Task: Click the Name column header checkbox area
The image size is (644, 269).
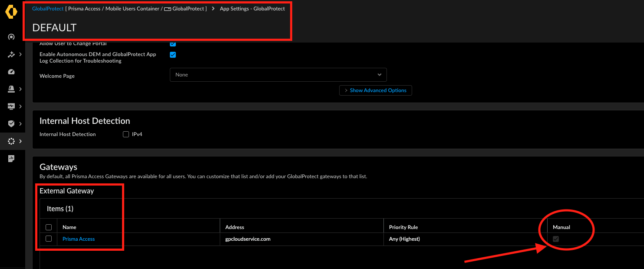Action: [x=48, y=227]
